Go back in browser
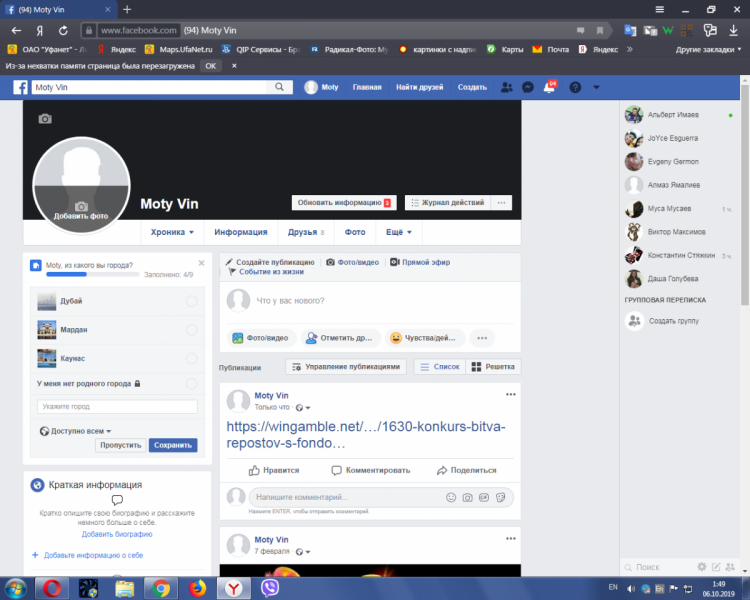The height and width of the screenshot is (600, 750). click(16, 30)
